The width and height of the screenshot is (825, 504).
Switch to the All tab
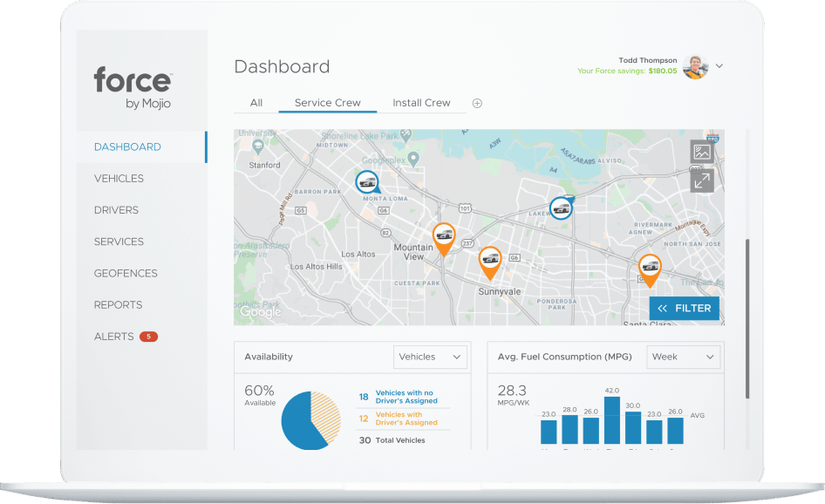tap(256, 103)
